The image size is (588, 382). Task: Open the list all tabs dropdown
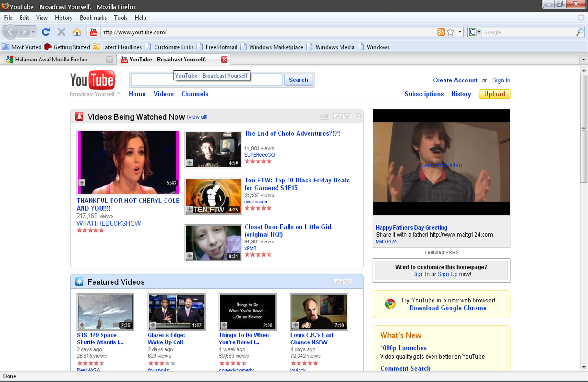pos(583,60)
